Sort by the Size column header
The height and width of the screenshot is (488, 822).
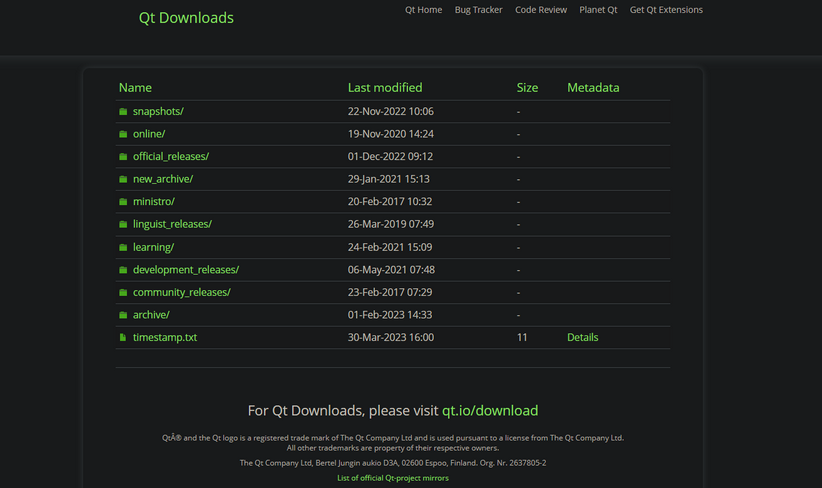[527, 88]
